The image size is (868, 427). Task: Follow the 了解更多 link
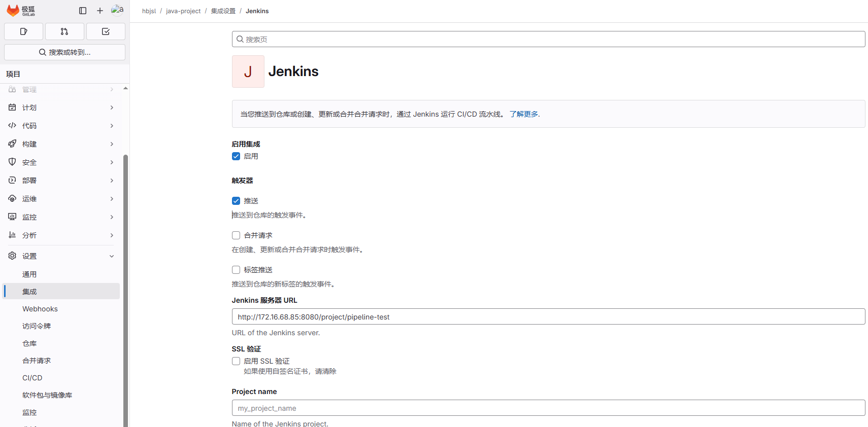pyautogui.click(x=524, y=114)
